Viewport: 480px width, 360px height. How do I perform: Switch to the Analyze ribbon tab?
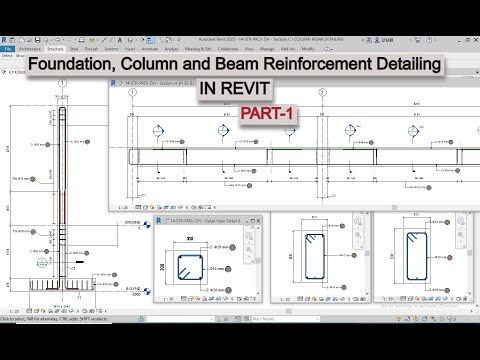pyautogui.click(x=171, y=49)
